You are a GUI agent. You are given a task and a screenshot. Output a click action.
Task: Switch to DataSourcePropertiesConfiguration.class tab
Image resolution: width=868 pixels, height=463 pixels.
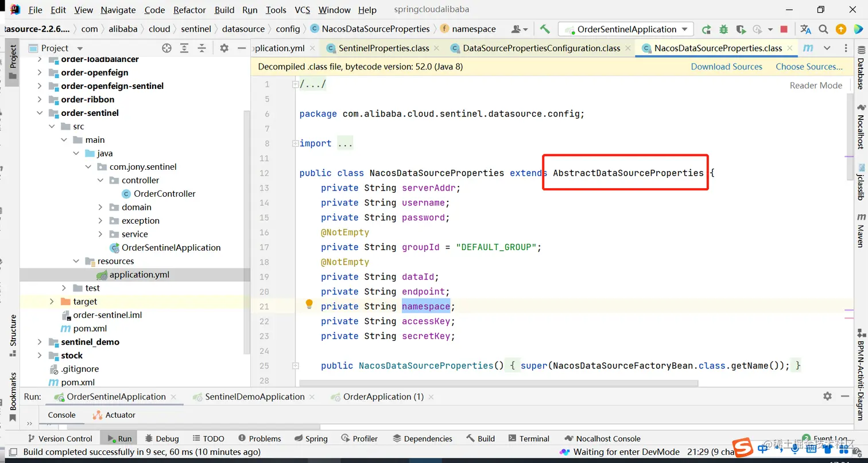(541, 48)
